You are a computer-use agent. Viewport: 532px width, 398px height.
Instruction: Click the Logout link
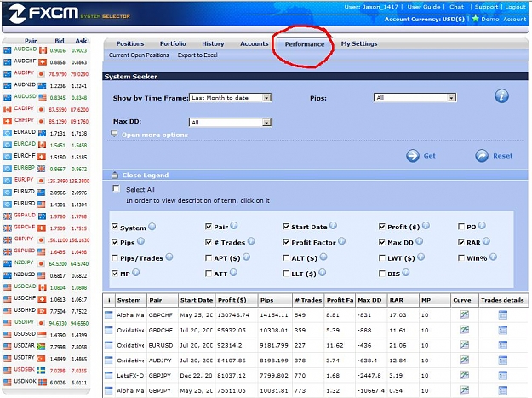tap(515, 7)
